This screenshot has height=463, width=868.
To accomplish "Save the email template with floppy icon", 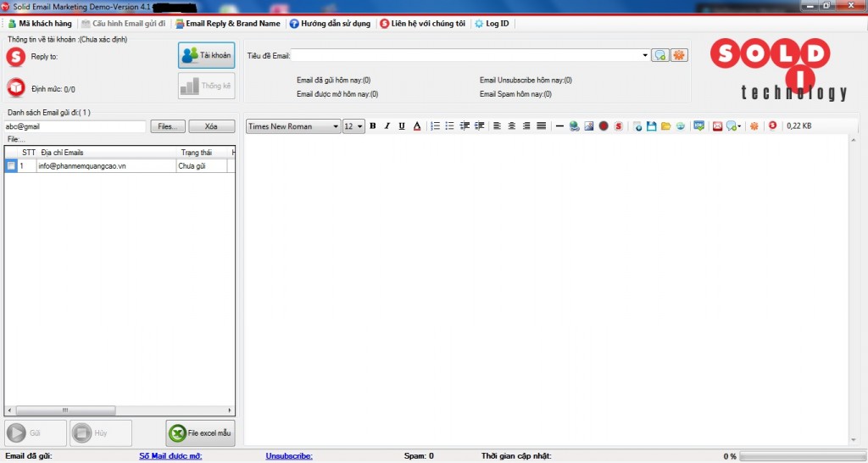I will click(652, 126).
